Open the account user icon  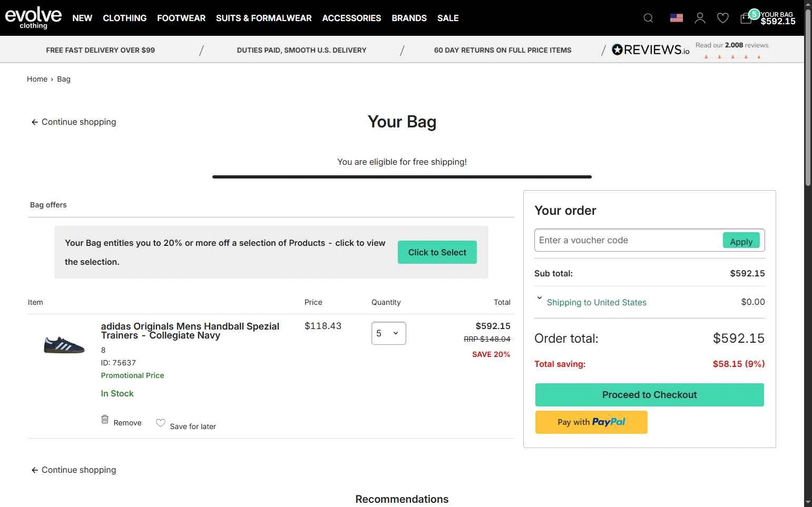pyautogui.click(x=700, y=18)
